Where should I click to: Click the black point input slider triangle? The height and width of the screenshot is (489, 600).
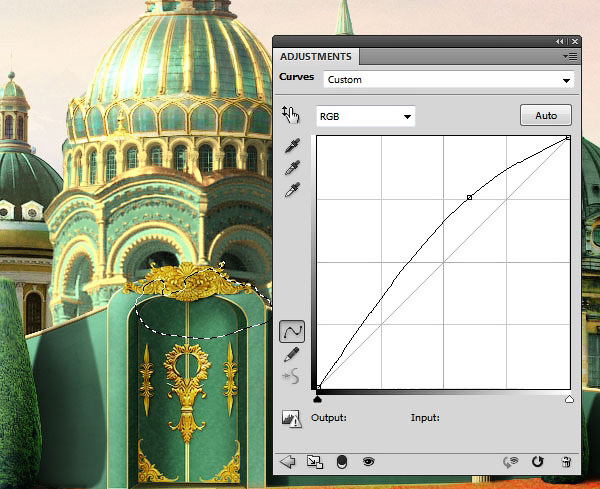tap(317, 399)
